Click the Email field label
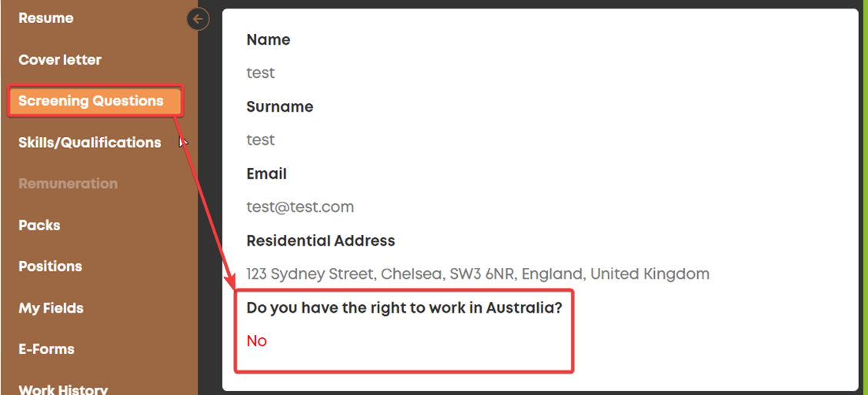This screenshot has width=868, height=395. 266,174
